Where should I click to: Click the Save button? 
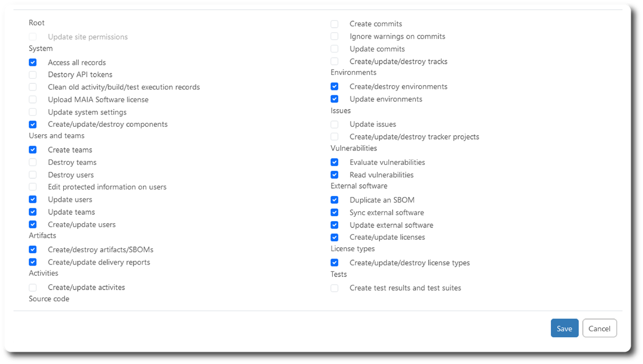click(564, 329)
